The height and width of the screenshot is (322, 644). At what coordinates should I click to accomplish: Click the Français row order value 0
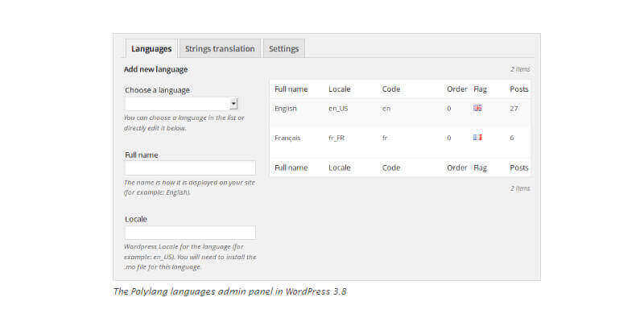[x=449, y=138]
